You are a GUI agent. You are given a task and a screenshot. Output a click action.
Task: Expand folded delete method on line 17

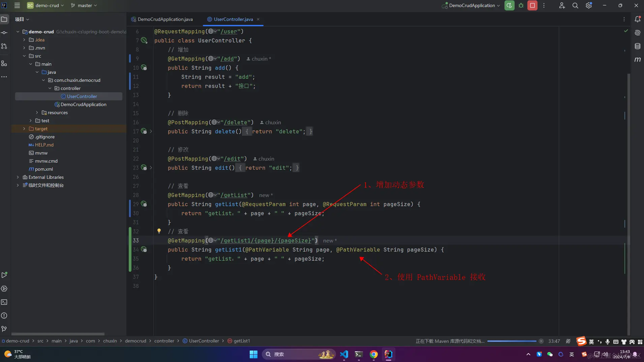tap(151, 131)
